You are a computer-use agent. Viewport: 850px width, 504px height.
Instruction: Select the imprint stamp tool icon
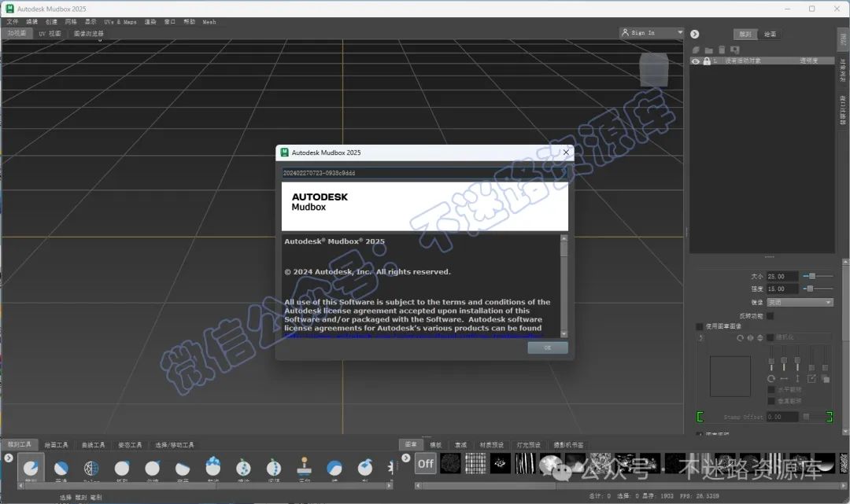click(x=304, y=466)
